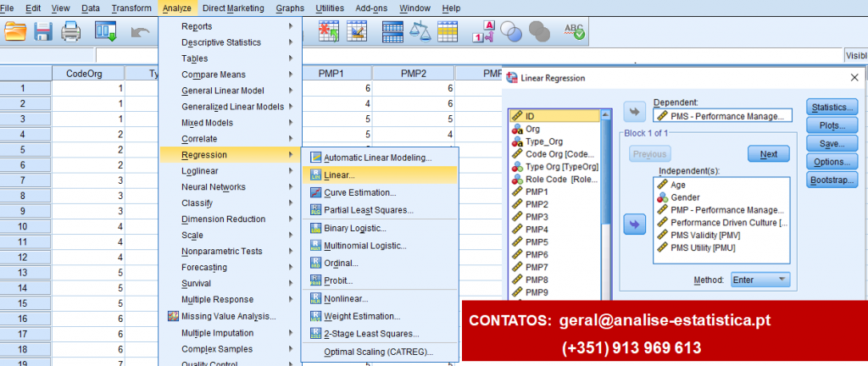Click the PMP2 column header

click(x=413, y=73)
